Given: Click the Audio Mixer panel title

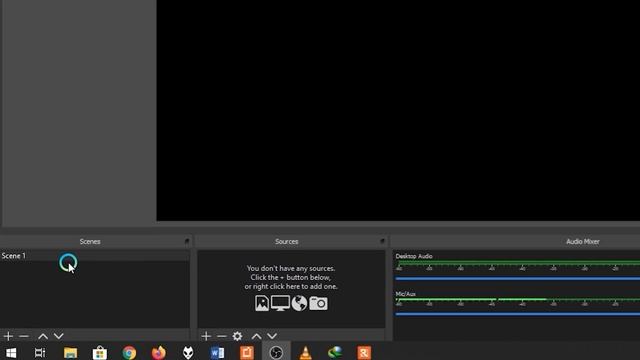Looking at the screenshot, I should 582,242.
